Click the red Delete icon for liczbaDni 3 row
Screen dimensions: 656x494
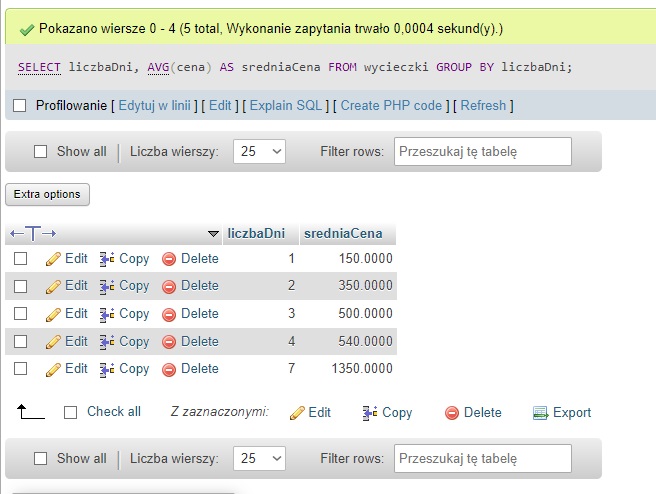pos(169,314)
